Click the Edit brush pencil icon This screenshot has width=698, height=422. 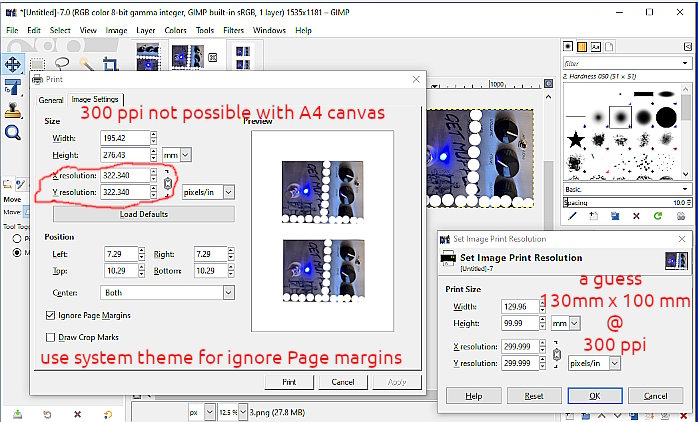(572, 216)
